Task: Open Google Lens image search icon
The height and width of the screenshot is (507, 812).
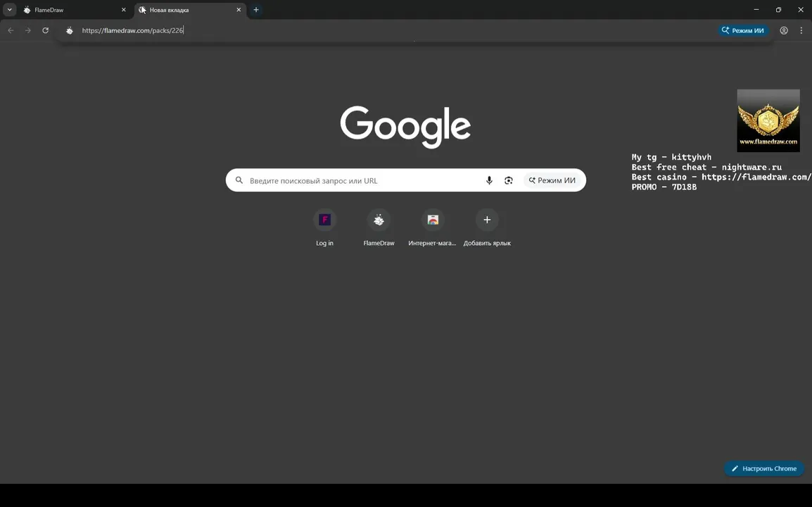Action: (509, 180)
